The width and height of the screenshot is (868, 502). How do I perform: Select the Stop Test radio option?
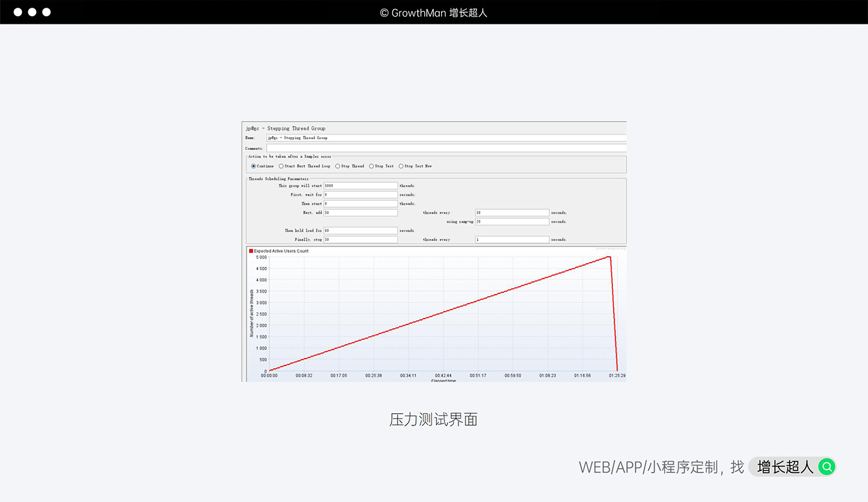(x=372, y=166)
